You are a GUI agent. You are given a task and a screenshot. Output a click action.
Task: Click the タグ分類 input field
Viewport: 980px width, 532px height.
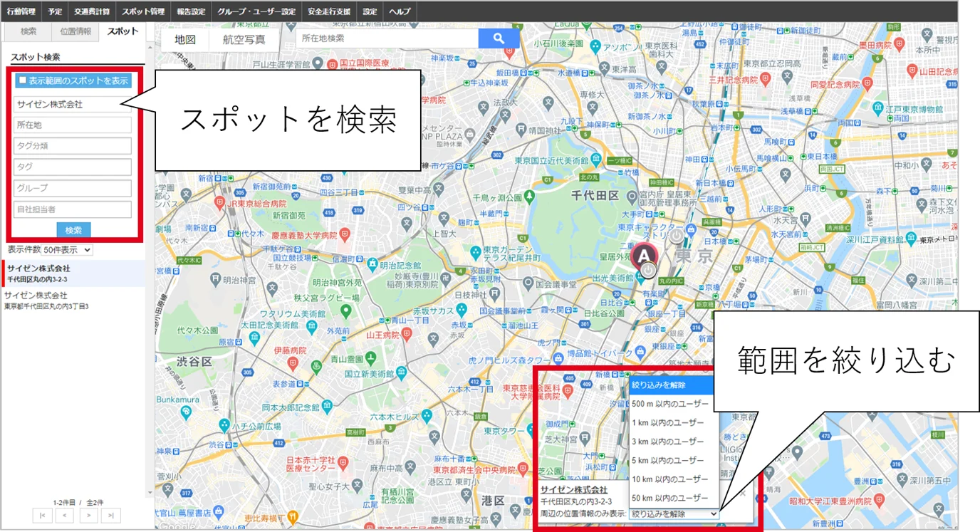click(73, 146)
